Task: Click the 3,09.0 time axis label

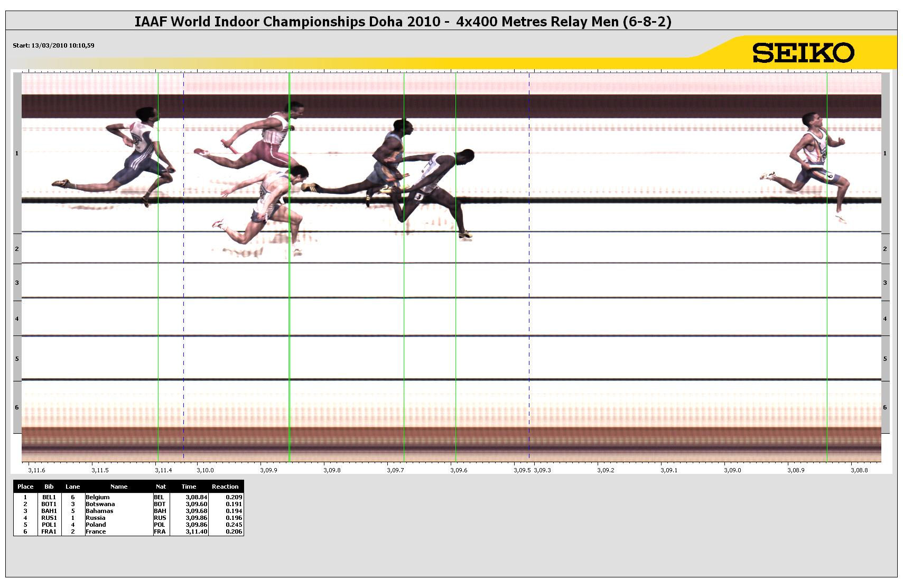Action: point(732,470)
